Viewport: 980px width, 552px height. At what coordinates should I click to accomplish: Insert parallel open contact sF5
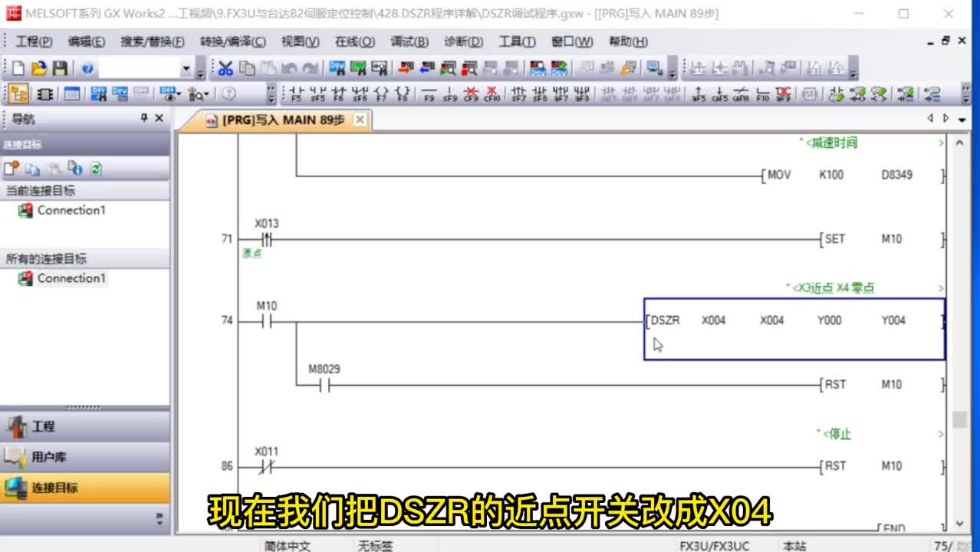pos(317,94)
